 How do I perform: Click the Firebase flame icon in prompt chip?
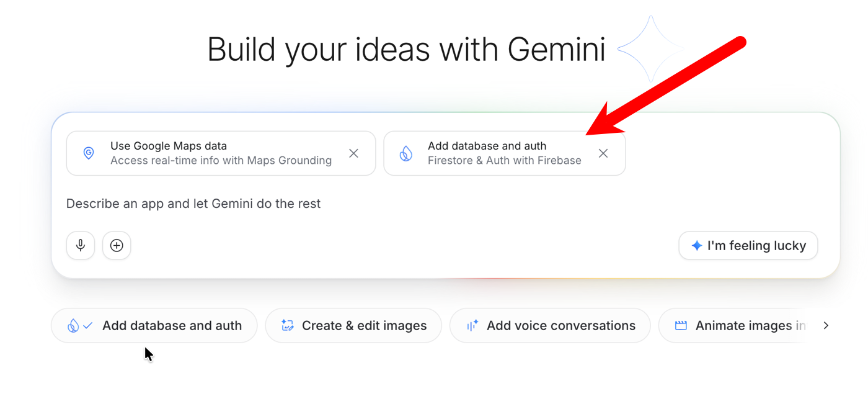[406, 153]
